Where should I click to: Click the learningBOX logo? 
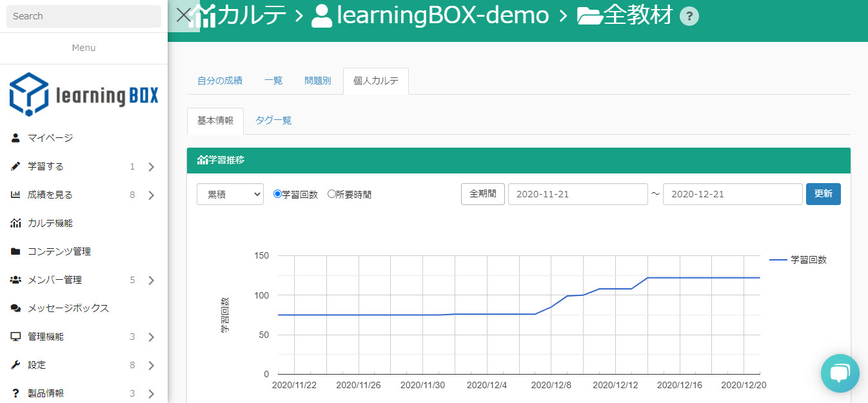(84, 94)
